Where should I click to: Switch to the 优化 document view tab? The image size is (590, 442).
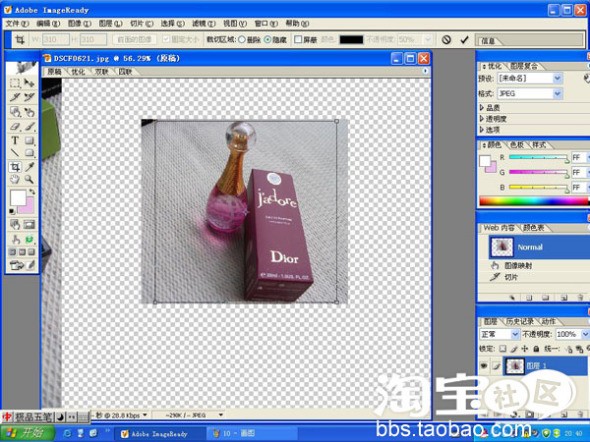(x=78, y=71)
